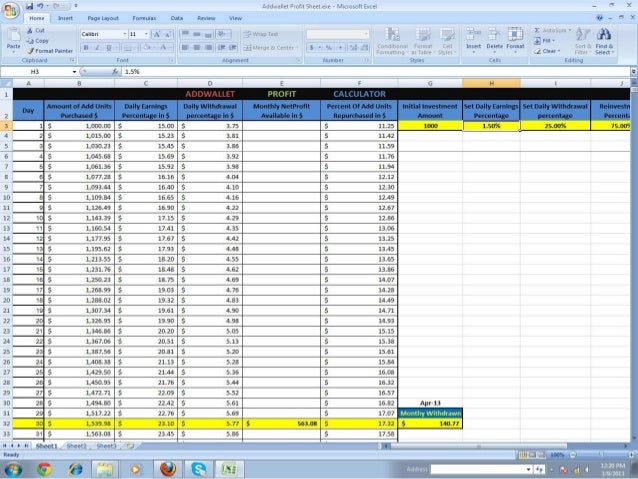Click the Paste clipboard icon
Image resolution: width=638 pixels, height=479 pixels.
coord(13,36)
